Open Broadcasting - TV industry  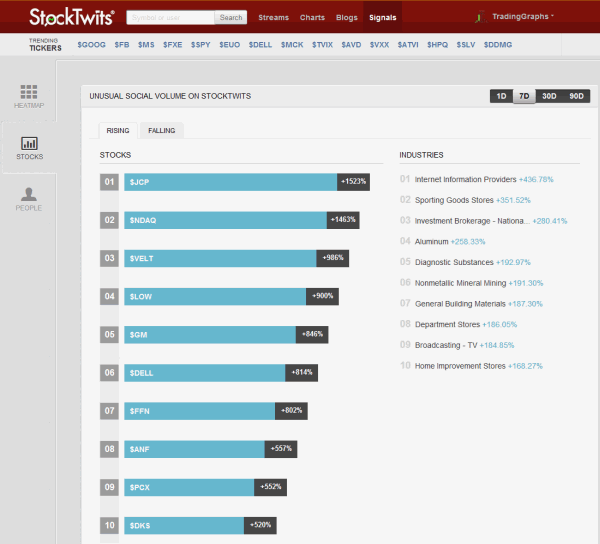click(446, 345)
